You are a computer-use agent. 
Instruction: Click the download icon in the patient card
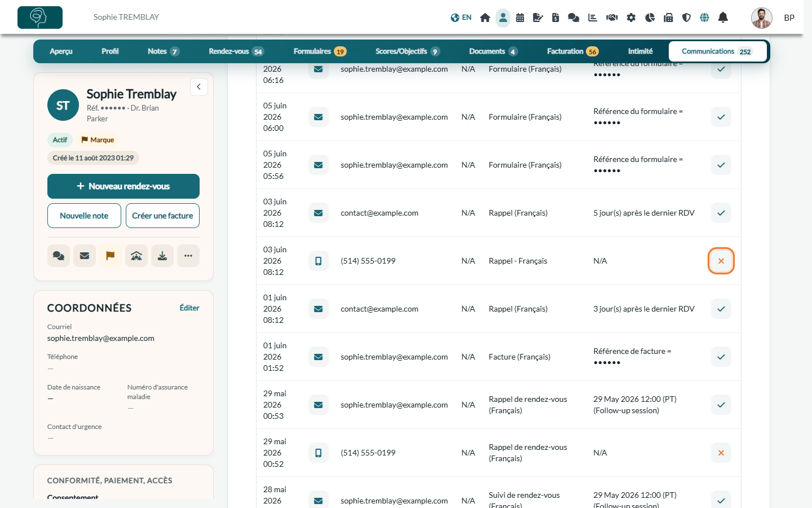162,256
